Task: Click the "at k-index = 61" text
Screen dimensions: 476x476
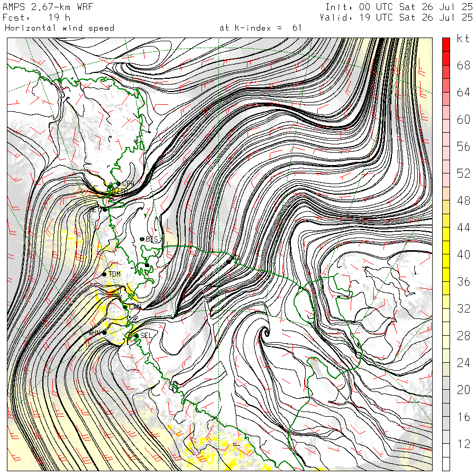Action: pos(260,28)
